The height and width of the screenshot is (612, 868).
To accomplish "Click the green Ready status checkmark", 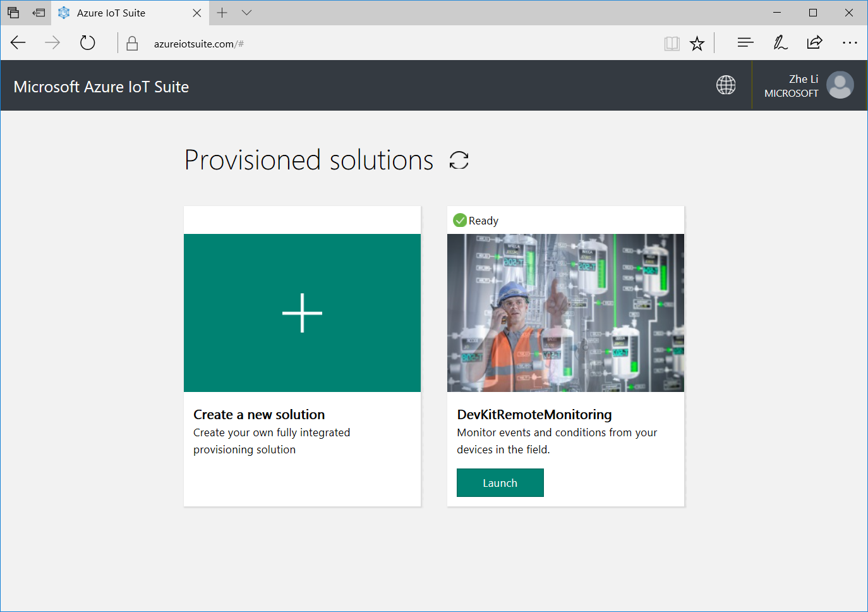I will coord(460,220).
